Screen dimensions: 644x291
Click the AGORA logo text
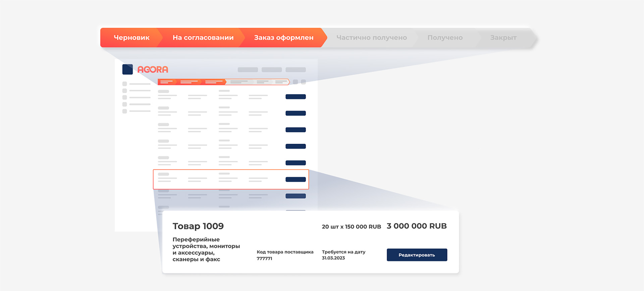click(x=153, y=70)
